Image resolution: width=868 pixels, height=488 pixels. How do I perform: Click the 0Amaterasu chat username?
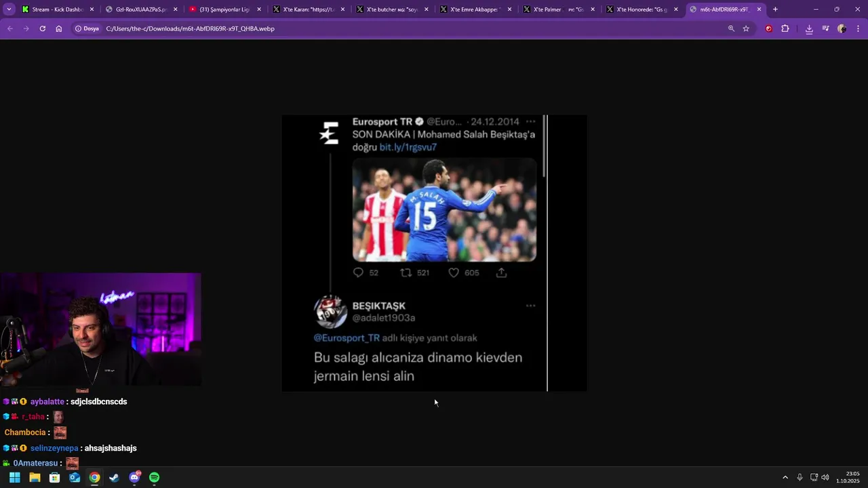(35, 463)
